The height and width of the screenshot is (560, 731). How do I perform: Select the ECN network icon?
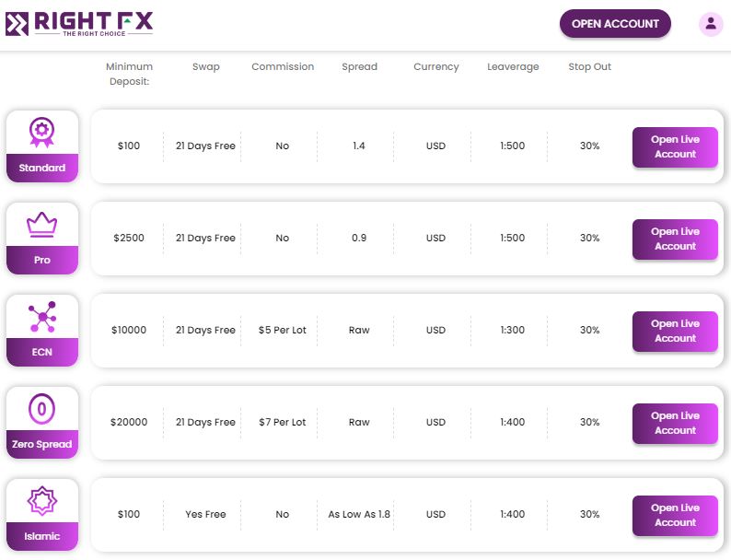click(42, 317)
